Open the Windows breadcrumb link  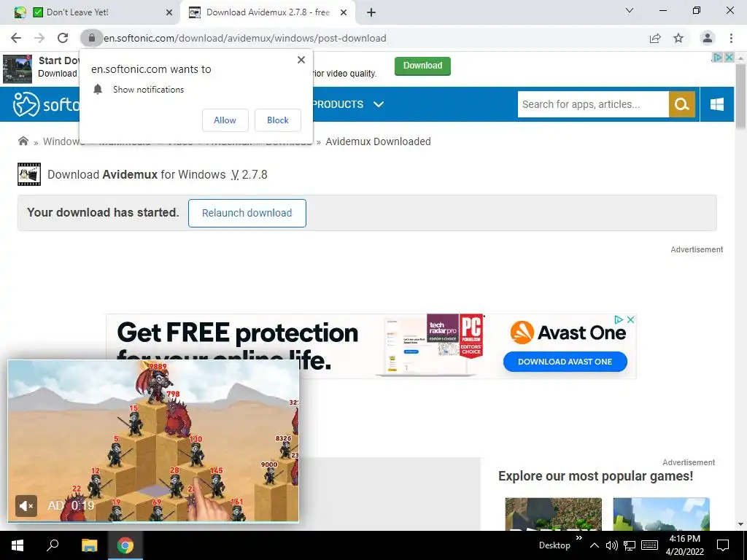(x=61, y=141)
